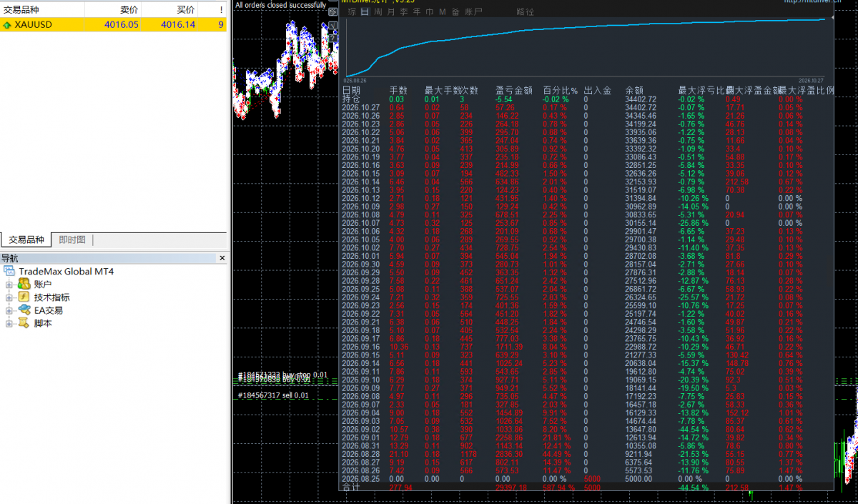
Task: Click the 'All orders closed successfully' chart message
Action: 281,4
